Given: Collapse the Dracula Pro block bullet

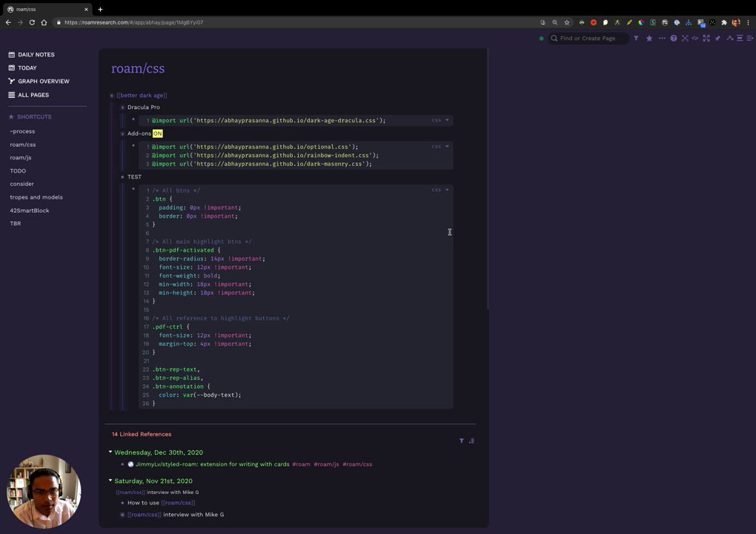Looking at the screenshot, I should point(122,108).
